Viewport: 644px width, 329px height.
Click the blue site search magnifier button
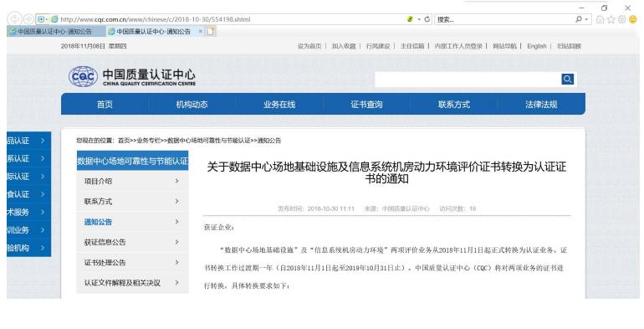pyautogui.click(x=567, y=79)
